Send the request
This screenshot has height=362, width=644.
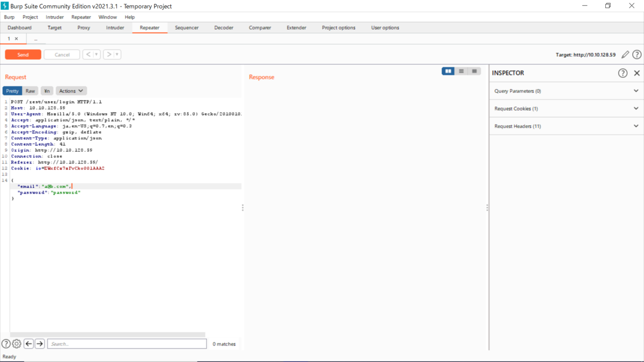click(x=23, y=55)
